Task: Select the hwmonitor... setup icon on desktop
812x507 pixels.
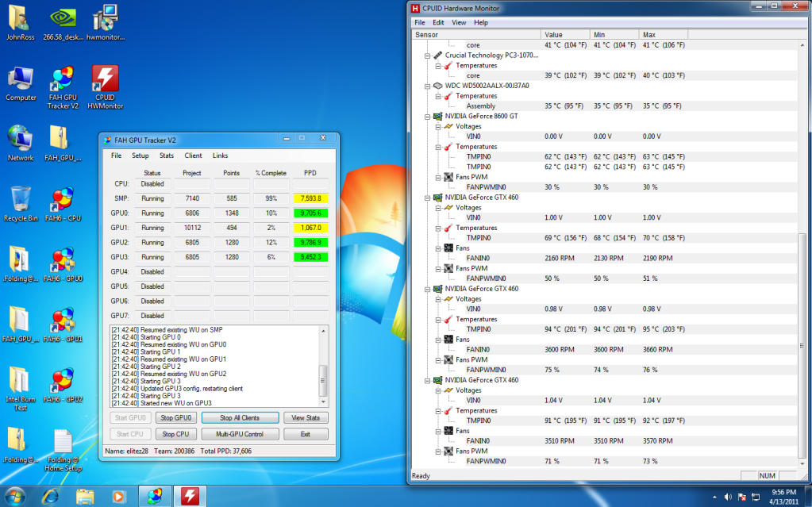Action: 105,22
